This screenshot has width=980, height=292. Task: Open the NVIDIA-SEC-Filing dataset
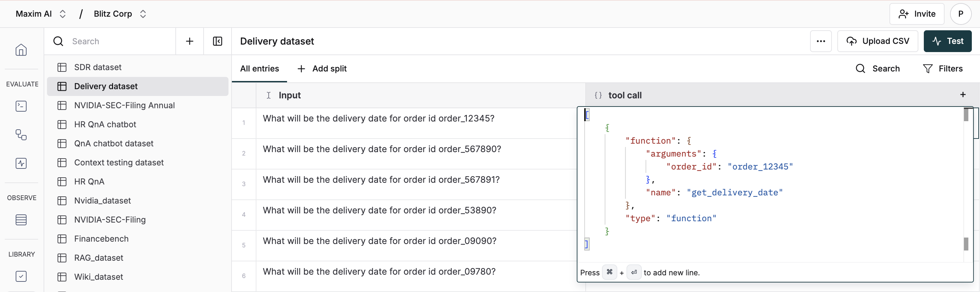click(137, 220)
